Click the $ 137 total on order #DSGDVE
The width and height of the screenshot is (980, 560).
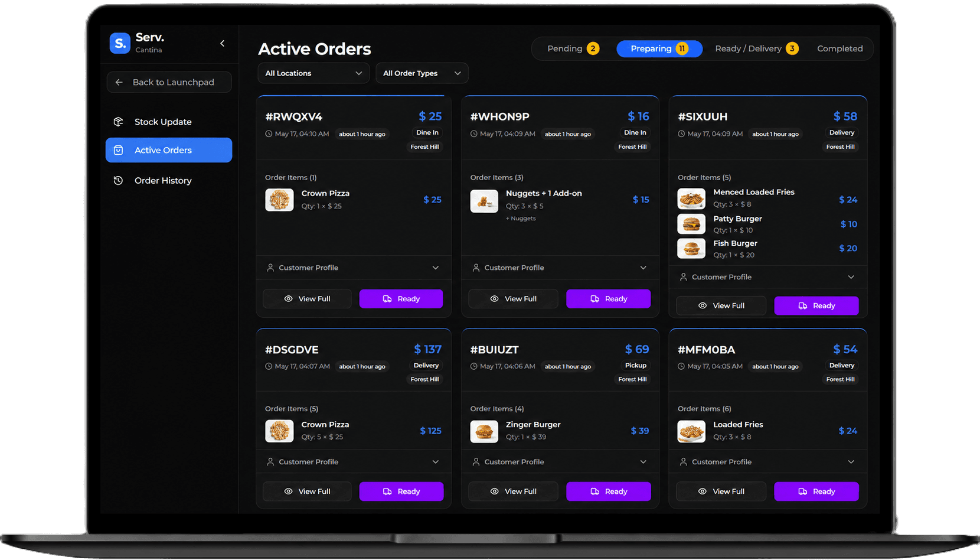428,349
